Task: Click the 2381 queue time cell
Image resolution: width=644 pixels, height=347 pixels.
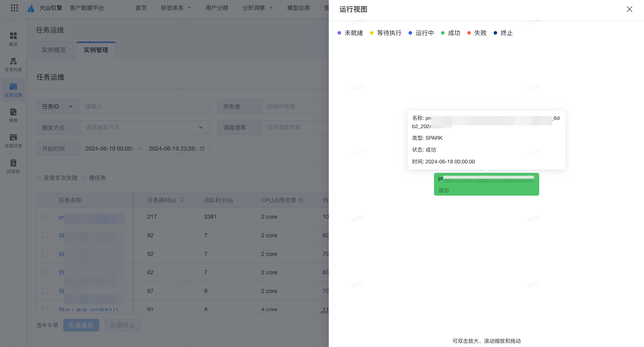Action: 210,217
